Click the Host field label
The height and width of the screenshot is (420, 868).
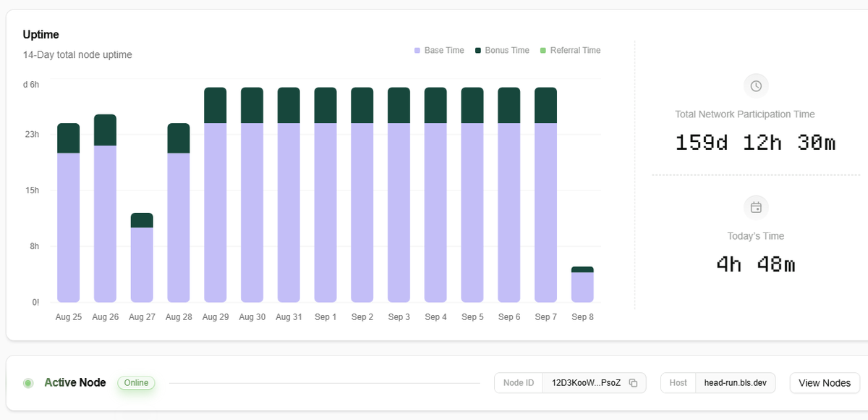(x=678, y=383)
